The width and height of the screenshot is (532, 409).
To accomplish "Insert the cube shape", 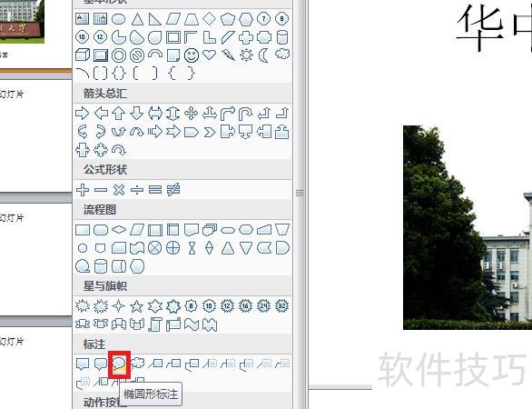I will pos(83,55).
